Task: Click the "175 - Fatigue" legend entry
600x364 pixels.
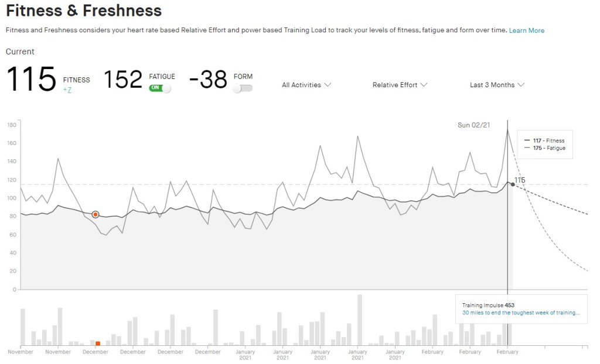Action: 548,149
